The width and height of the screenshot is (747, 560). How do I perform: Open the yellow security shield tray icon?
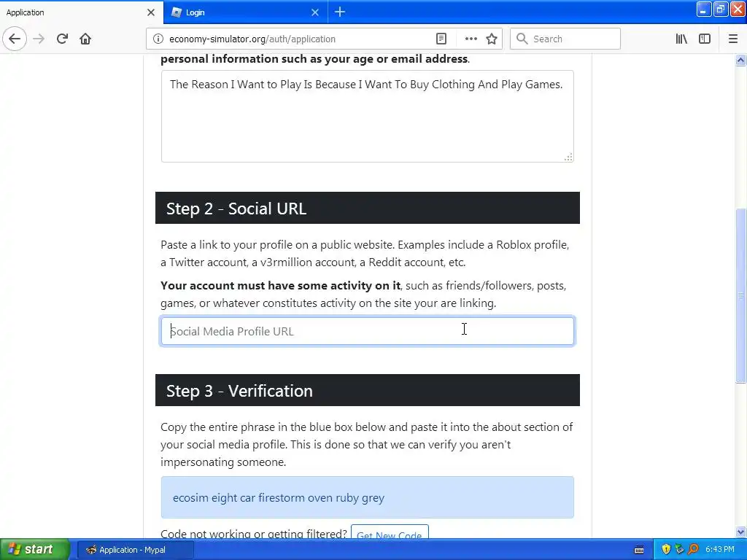(x=666, y=550)
